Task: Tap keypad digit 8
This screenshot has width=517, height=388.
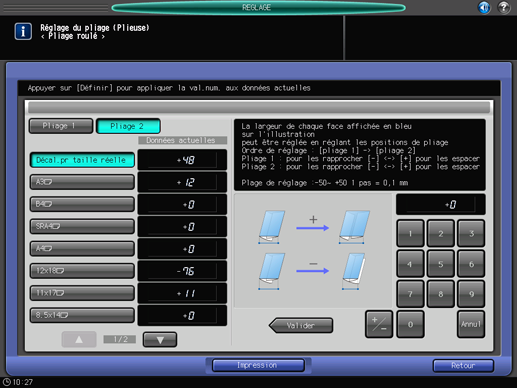Action: coord(441,294)
